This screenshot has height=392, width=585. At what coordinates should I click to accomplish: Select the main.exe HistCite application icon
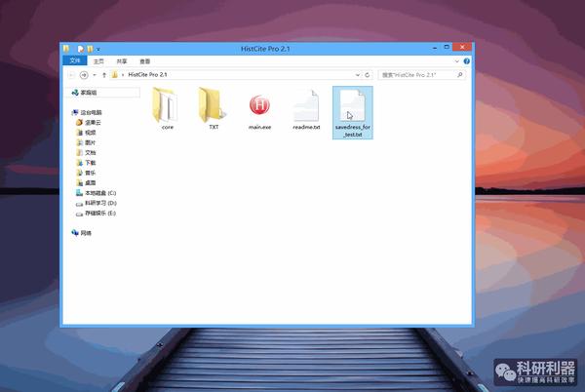pos(259,105)
